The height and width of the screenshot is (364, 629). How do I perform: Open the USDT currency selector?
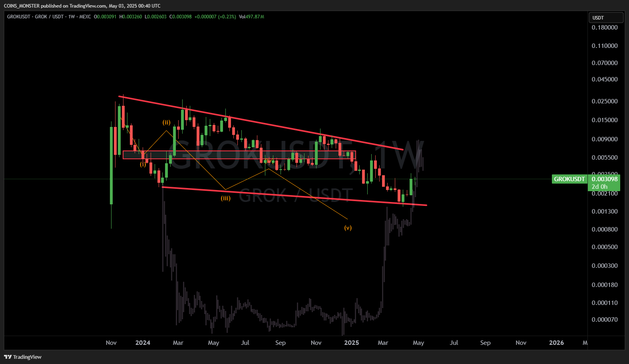coord(606,18)
